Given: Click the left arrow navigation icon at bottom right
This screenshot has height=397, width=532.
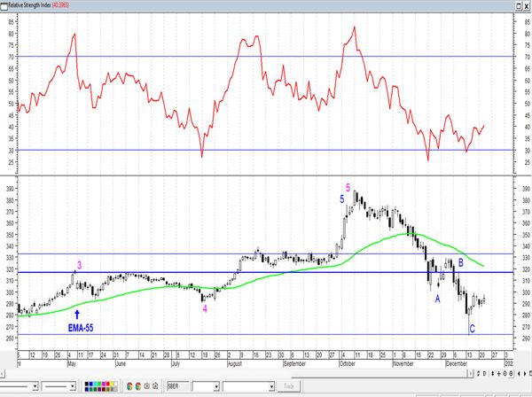Looking at the screenshot, I should tap(519, 374).
